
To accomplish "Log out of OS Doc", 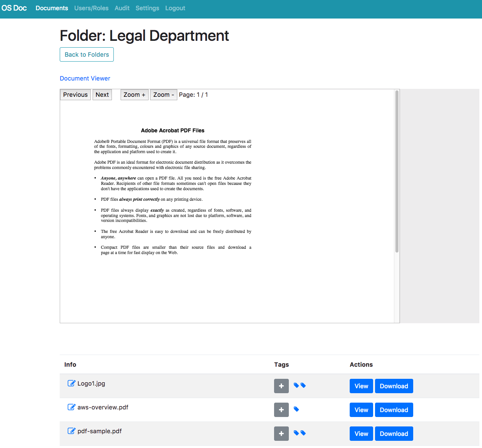I will click(x=175, y=8).
